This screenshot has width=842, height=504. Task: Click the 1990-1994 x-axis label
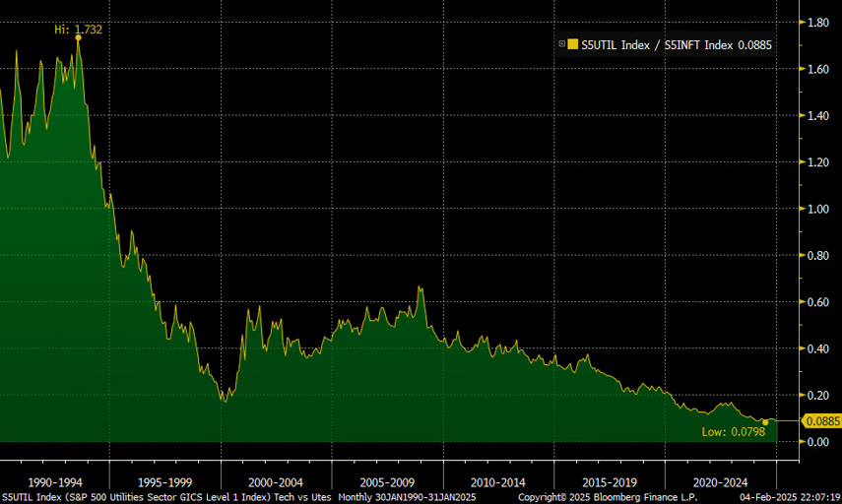tap(54, 482)
